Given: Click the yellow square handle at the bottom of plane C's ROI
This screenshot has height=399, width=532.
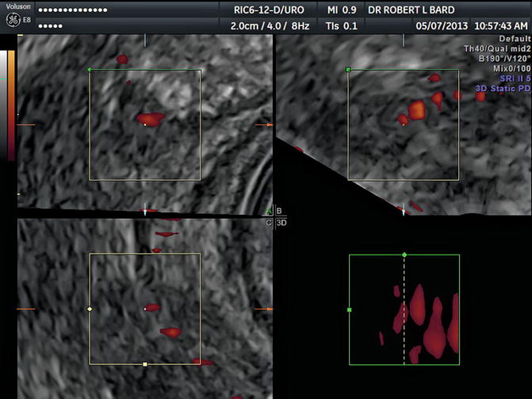Looking at the screenshot, I should (x=144, y=364).
